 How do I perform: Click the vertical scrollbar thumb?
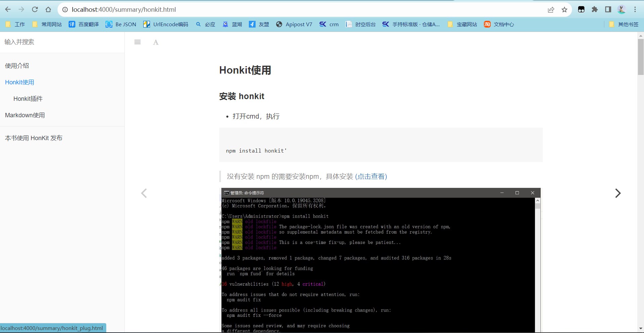click(x=641, y=57)
